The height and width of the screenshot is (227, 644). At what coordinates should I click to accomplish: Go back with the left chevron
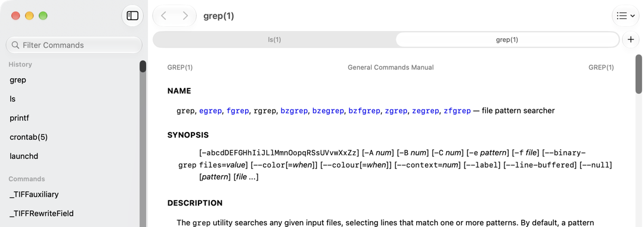coord(164,16)
